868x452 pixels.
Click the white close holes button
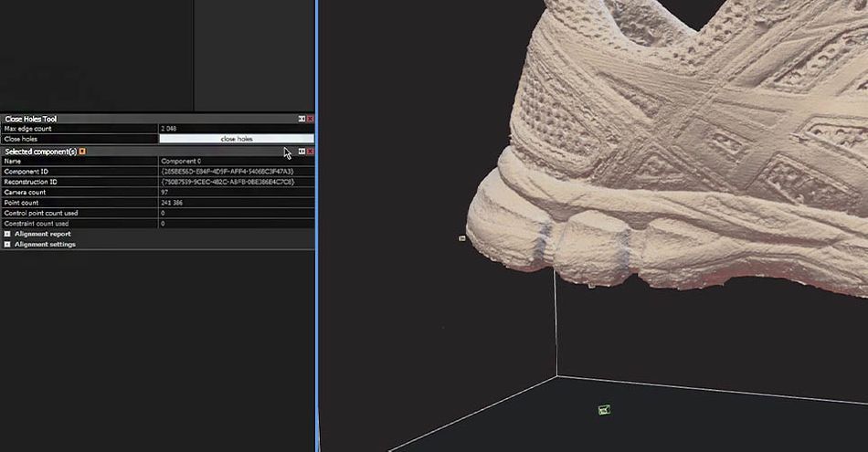click(x=237, y=139)
